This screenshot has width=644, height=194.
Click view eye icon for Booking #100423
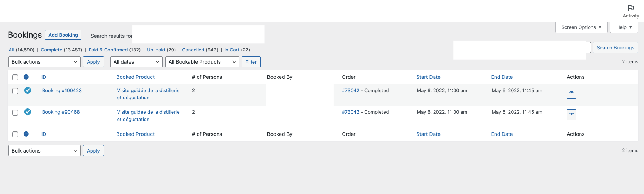pos(571,93)
